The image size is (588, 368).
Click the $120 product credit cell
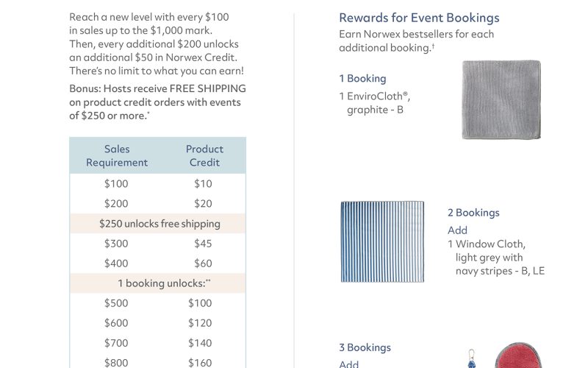(x=200, y=323)
